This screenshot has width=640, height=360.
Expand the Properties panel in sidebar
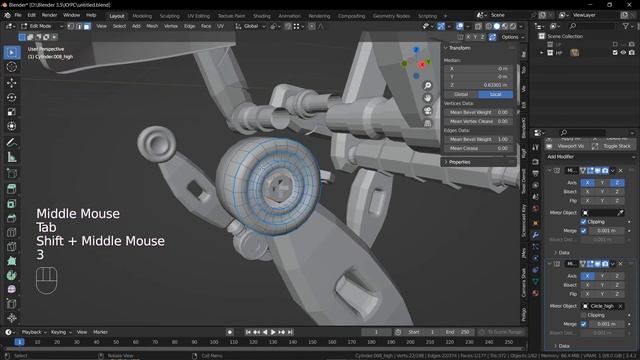click(446, 162)
